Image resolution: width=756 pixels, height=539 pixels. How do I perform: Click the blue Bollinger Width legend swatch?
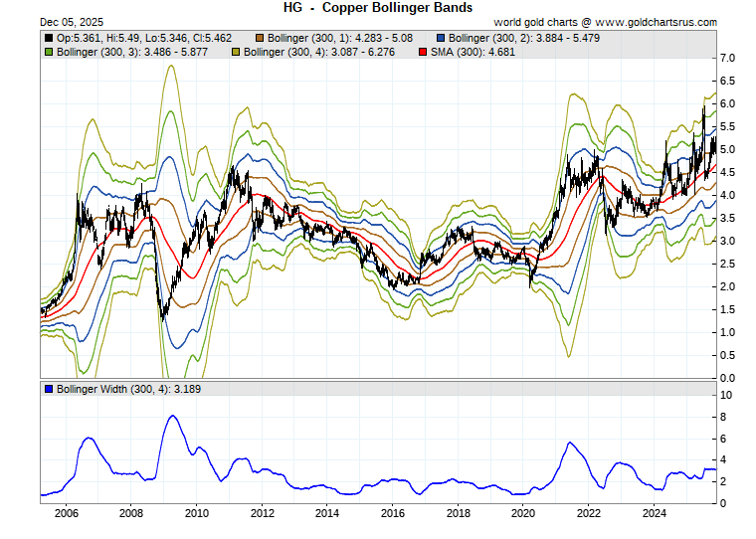(49, 388)
